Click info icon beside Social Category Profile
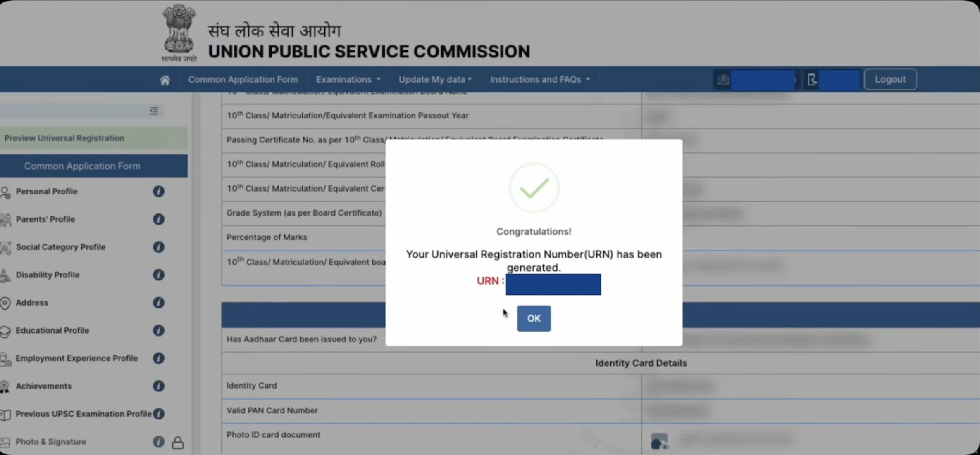 (x=158, y=247)
